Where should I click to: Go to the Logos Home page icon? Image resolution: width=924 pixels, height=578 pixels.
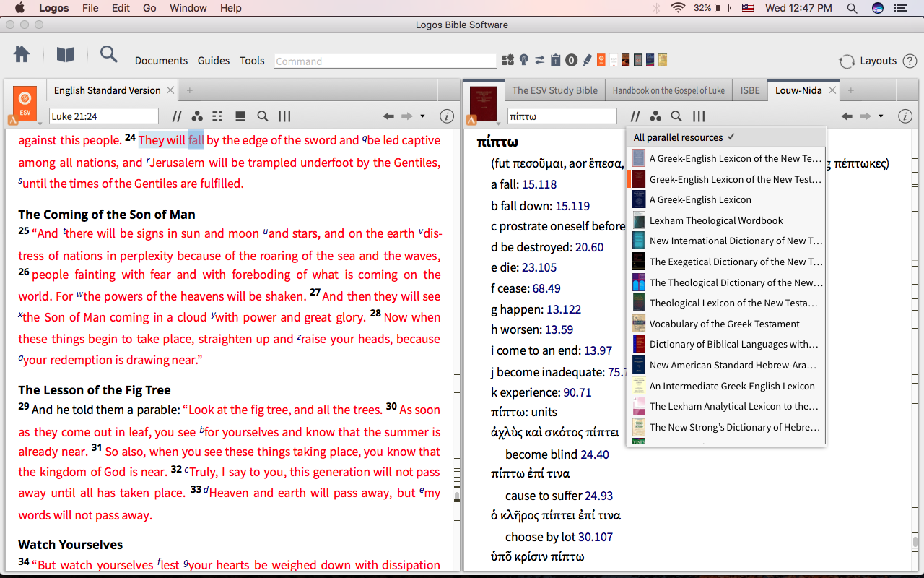click(x=22, y=55)
